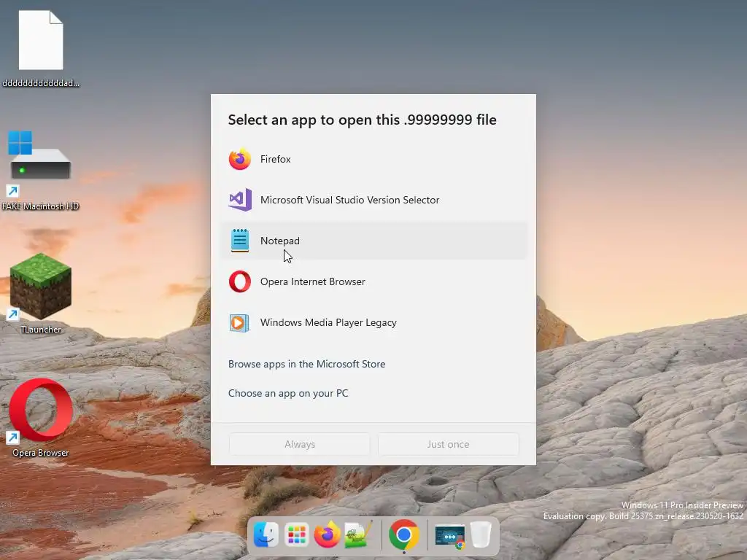Click the Firefox text label
This screenshot has width=747, height=560.
point(275,159)
